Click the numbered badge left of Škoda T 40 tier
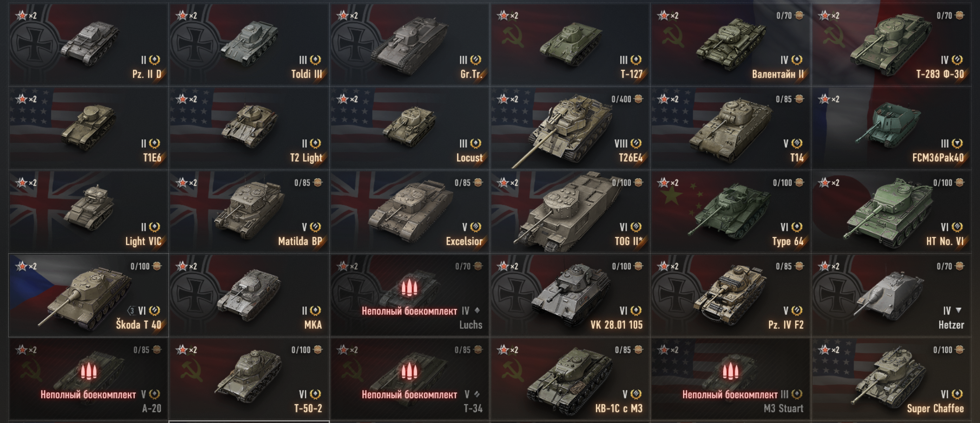 [x=132, y=311]
